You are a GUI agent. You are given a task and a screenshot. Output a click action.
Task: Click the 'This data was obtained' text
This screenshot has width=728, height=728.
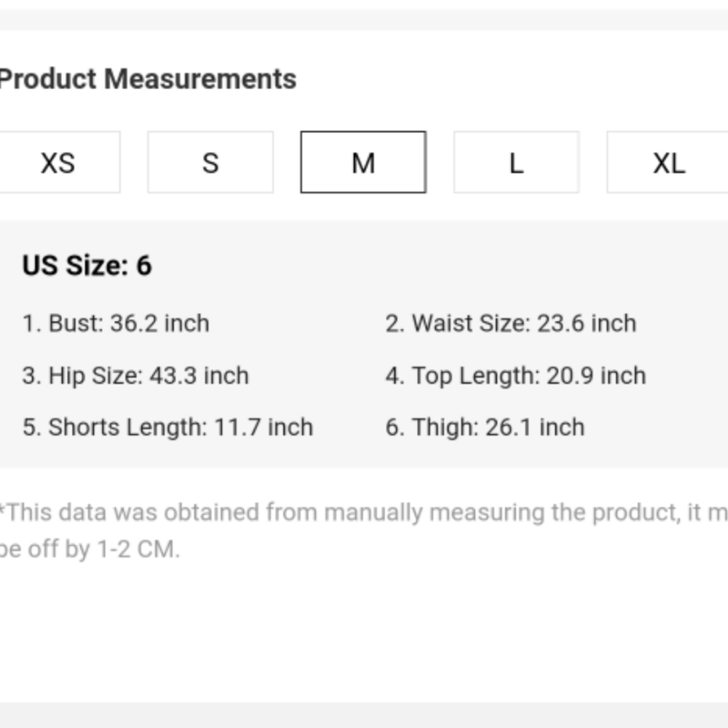click(x=130, y=513)
